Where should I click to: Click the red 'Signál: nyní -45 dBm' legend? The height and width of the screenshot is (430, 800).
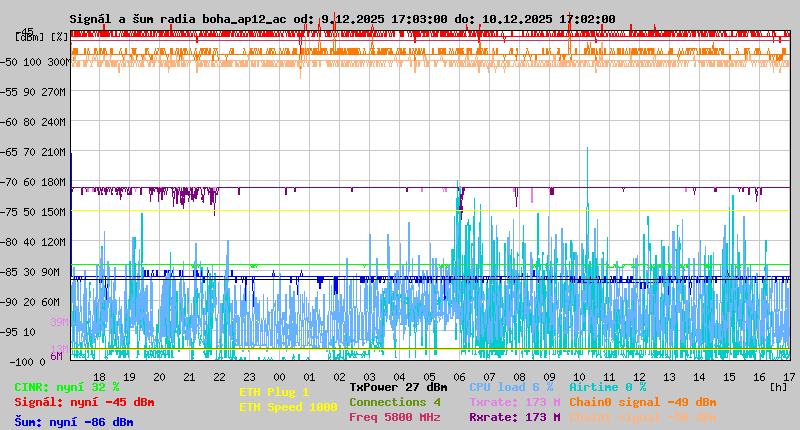coord(84,403)
